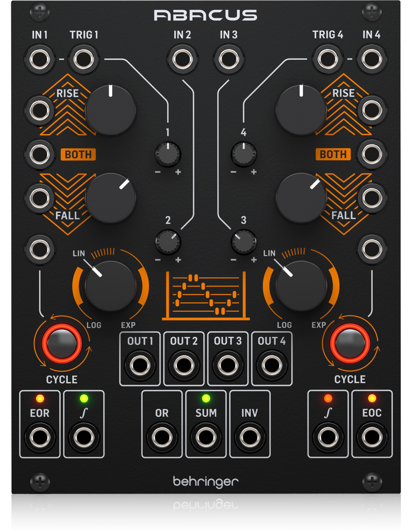412x532 pixels.
Task: Click the orange BOTH label on channel 1
Action: (x=78, y=155)
